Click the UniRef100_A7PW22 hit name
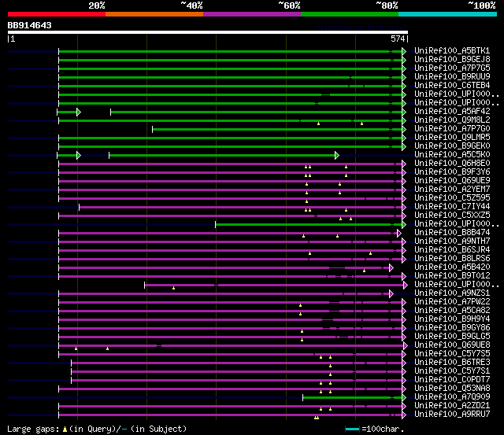 [452, 302]
